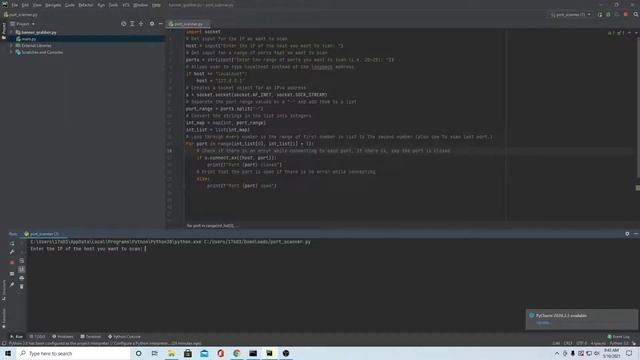Image resolution: width=640 pixels, height=360 pixels.
Task: Click the Run button in top toolbar
Action: coord(600,15)
